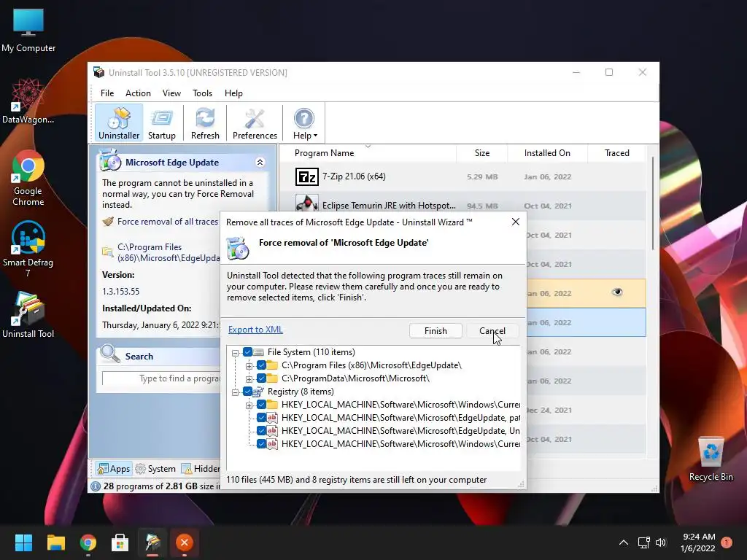Uncheck File System (110 items) checkbox
Viewport: 747px width, 560px height.
point(248,352)
